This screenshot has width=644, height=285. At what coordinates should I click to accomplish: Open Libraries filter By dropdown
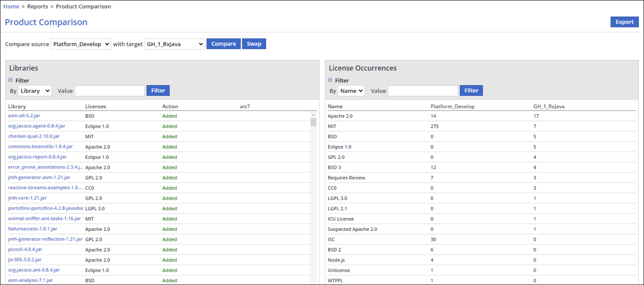(35, 91)
